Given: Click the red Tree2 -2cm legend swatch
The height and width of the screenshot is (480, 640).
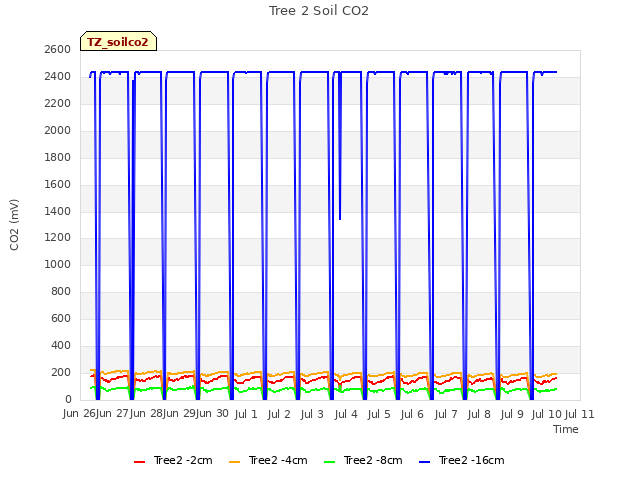Looking at the screenshot, I should click(139, 462).
